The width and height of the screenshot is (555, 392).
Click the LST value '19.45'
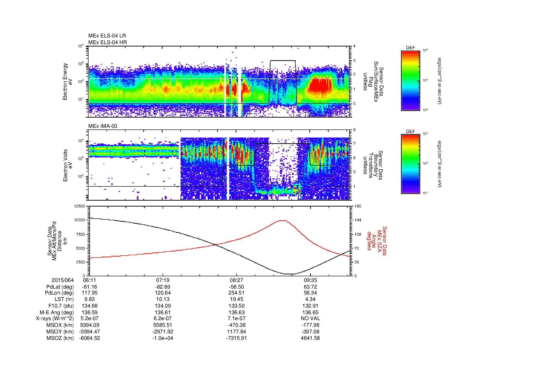(236, 300)
